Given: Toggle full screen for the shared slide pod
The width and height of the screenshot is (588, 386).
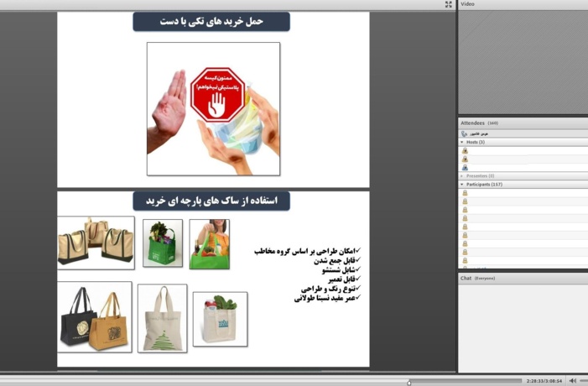Looking at the screenshot, I should pos(449,4).
